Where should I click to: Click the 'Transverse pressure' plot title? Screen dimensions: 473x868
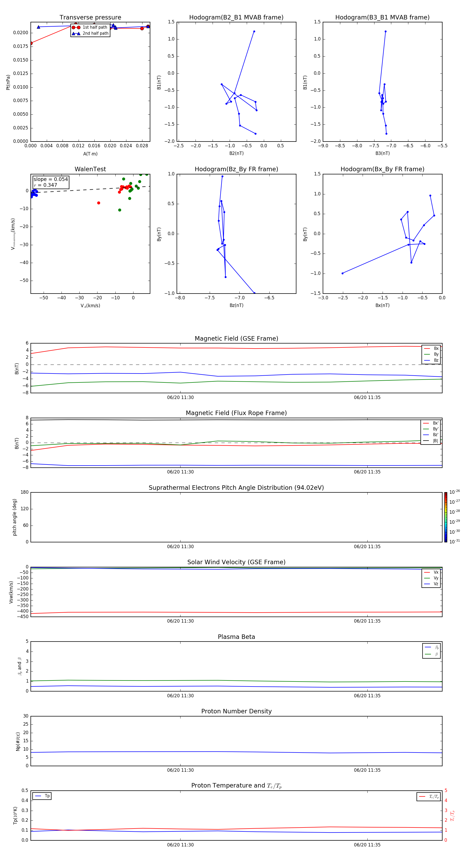click(90, 18)
